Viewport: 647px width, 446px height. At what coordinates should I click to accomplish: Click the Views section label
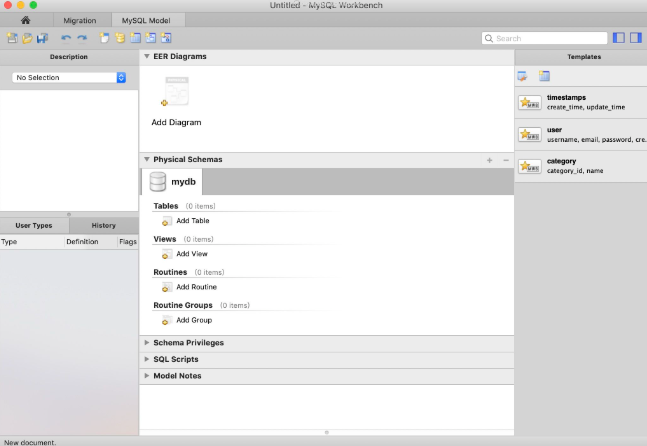tap(165, 239)
